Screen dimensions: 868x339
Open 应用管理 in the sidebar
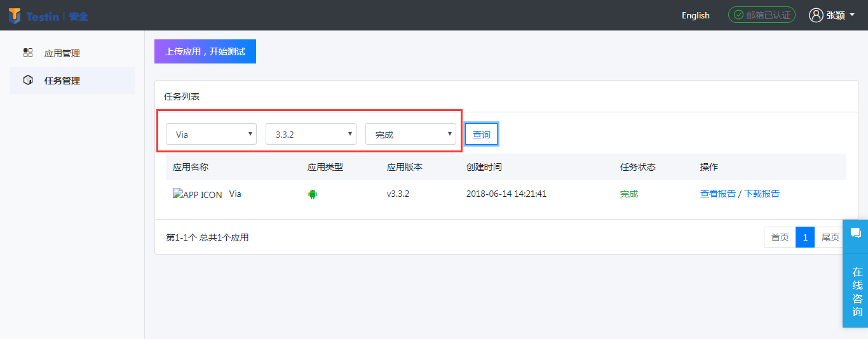(72, 53)
